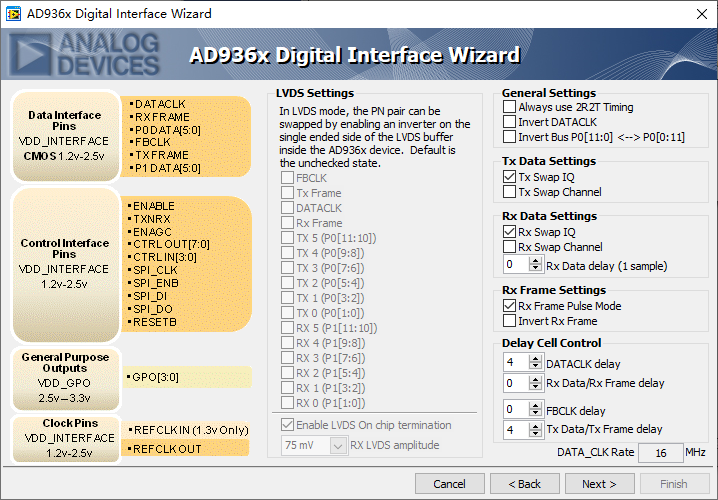
Task: Toggle the DATACLK LVDS inverter checkbox
Action: 287,207
